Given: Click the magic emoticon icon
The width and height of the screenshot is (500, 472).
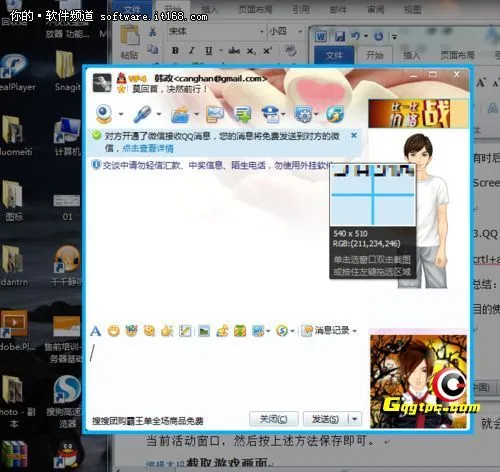Looking at the screenshot, I should click(131, 331).
